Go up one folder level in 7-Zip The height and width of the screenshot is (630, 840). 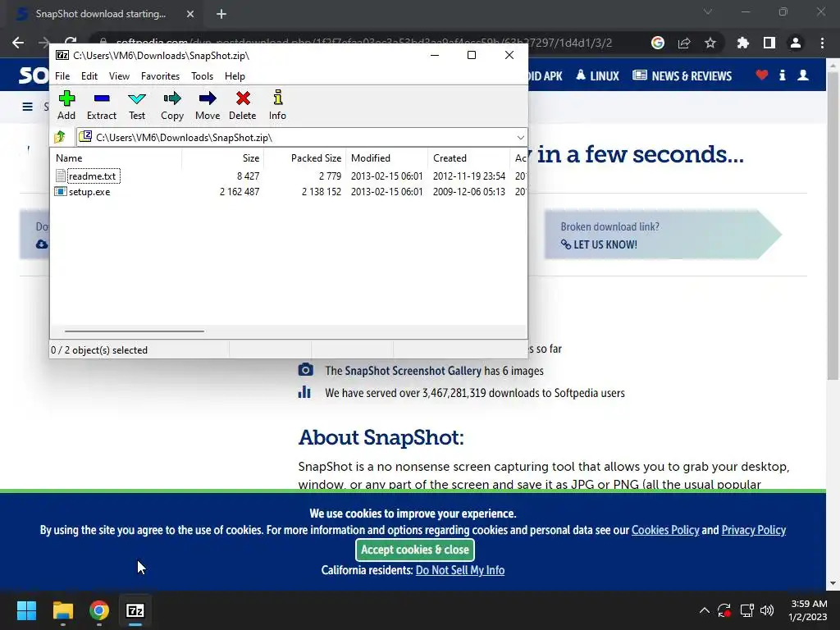(59, 137)
